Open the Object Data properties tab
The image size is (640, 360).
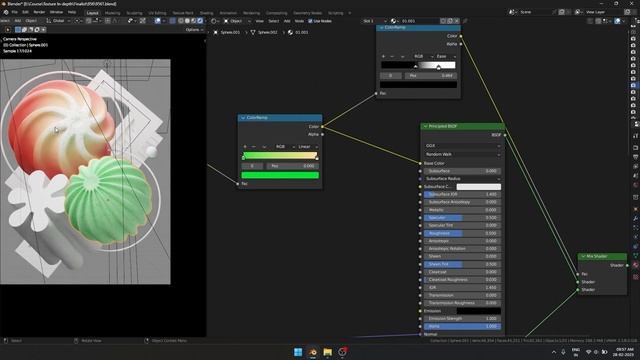636,256
